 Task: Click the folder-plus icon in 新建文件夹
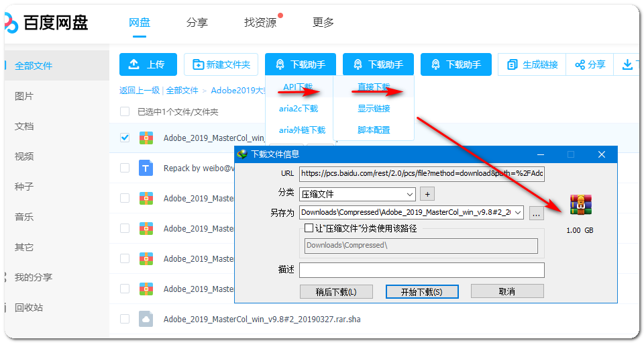(x=199, y=64)
